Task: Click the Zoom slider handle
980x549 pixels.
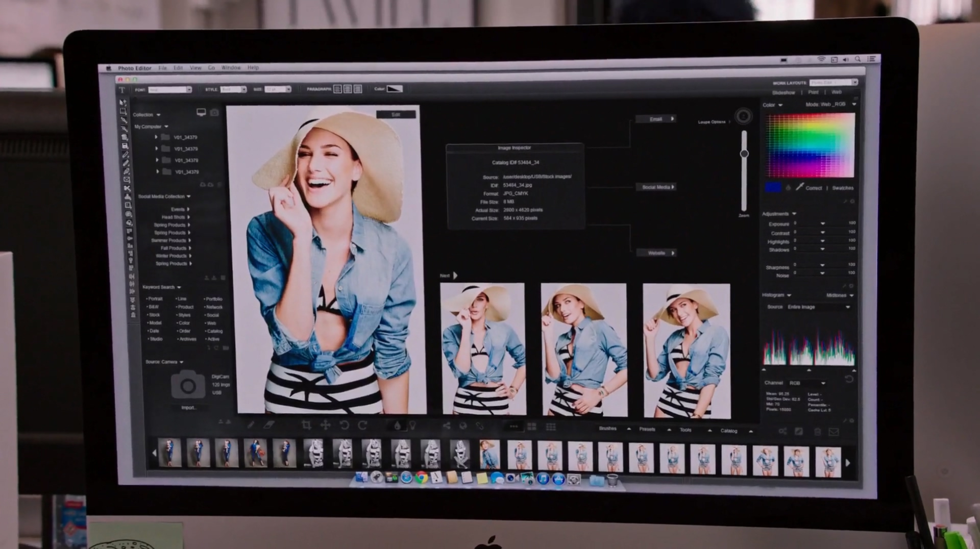Action: point(744,153)
